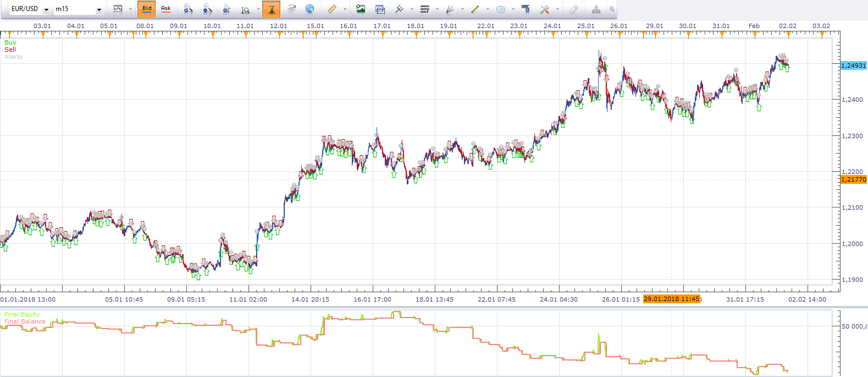Click the Alerts legend label

pyautogui.click(x=14, y=57)
